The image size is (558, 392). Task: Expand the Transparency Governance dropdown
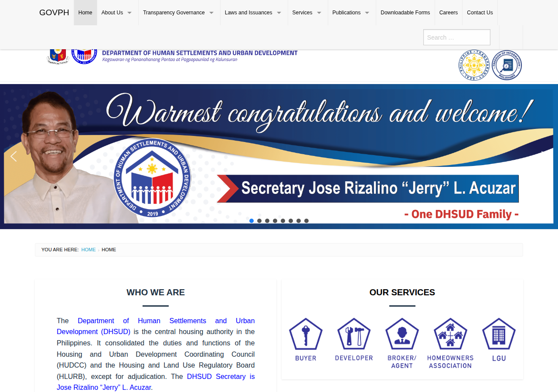pyautogui.click(x=179, y=13)
